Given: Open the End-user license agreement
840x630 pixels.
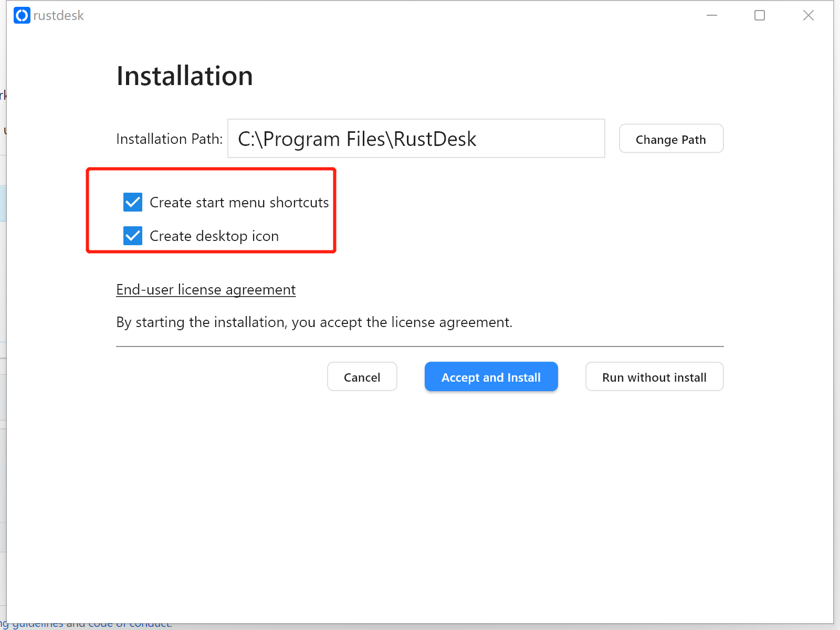Looking at the screenshot, I should click(205, 289).
